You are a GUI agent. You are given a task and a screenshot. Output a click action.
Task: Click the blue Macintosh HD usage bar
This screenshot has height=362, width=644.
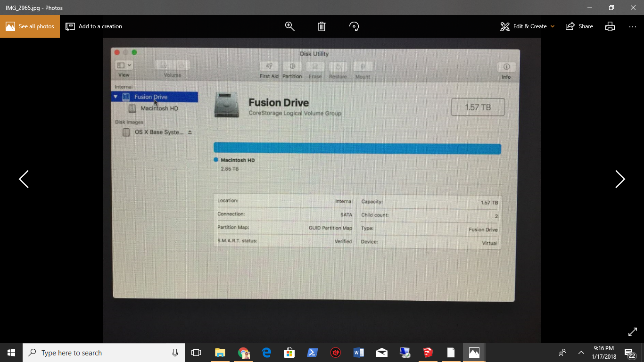[x=357, y=149]
